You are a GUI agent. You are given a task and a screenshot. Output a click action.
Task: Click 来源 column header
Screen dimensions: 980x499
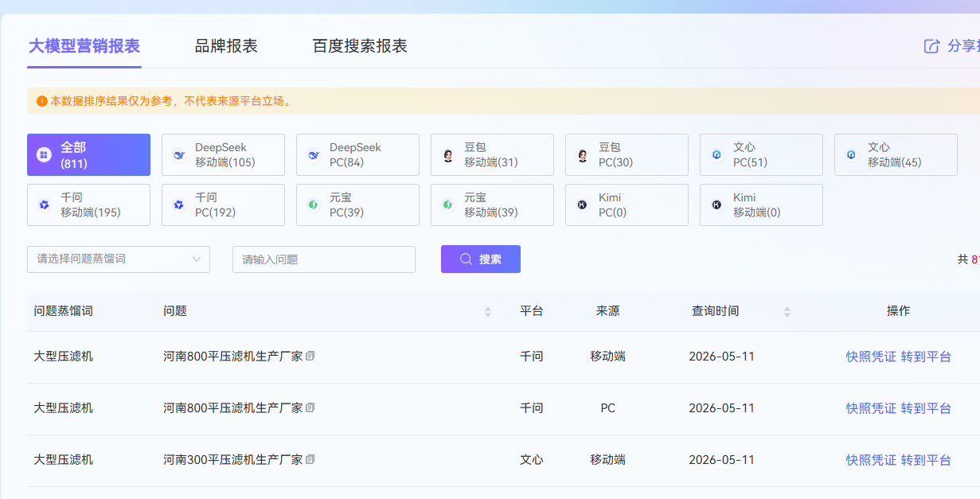pyautogui.click(x=607, y=311)
